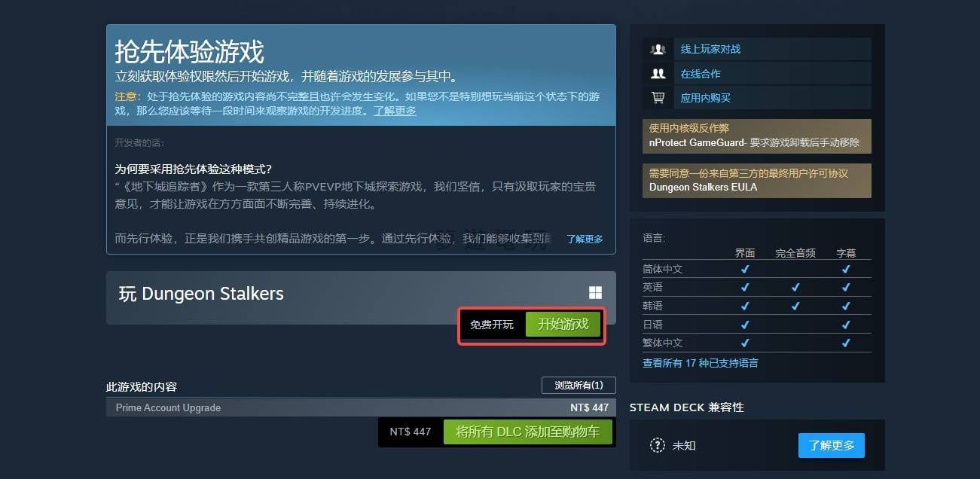
Task: Expand developer notes with 了解更多
Action: click(585, 239)
